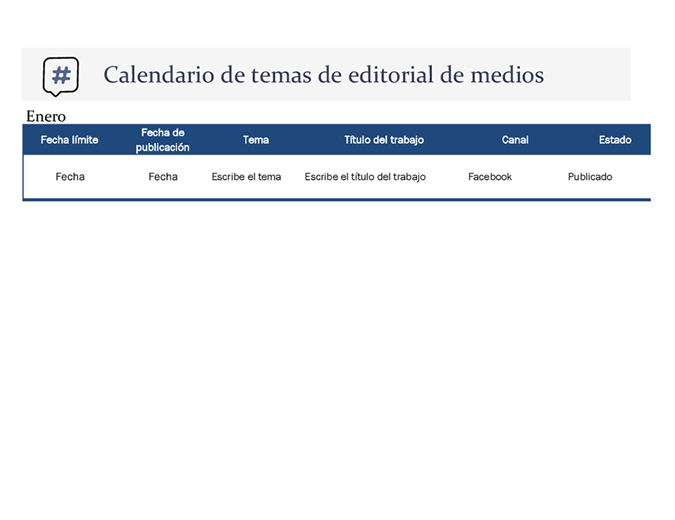
Task: Click the 'Enero' month label
Action: click(x=46, y=116)
